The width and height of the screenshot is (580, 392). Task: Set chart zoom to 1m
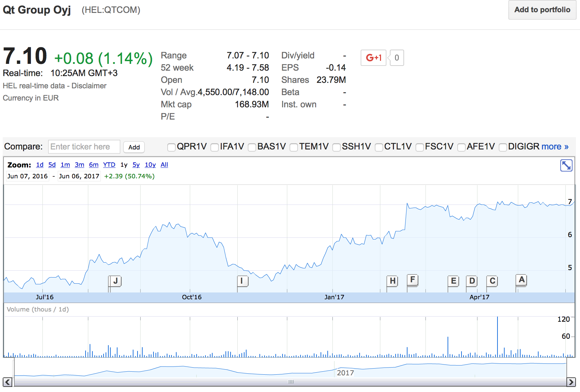[65, 165]
